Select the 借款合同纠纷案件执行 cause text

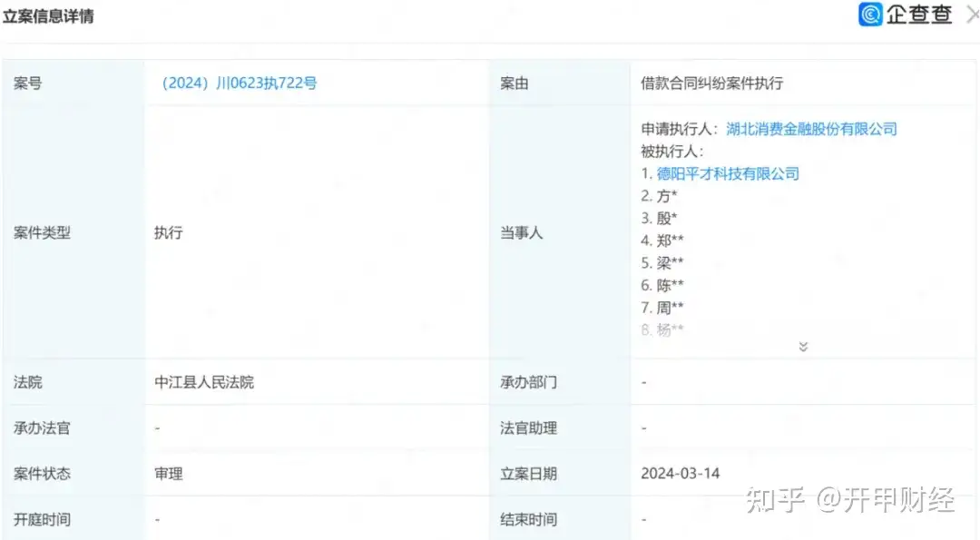(x=712, y=83)
